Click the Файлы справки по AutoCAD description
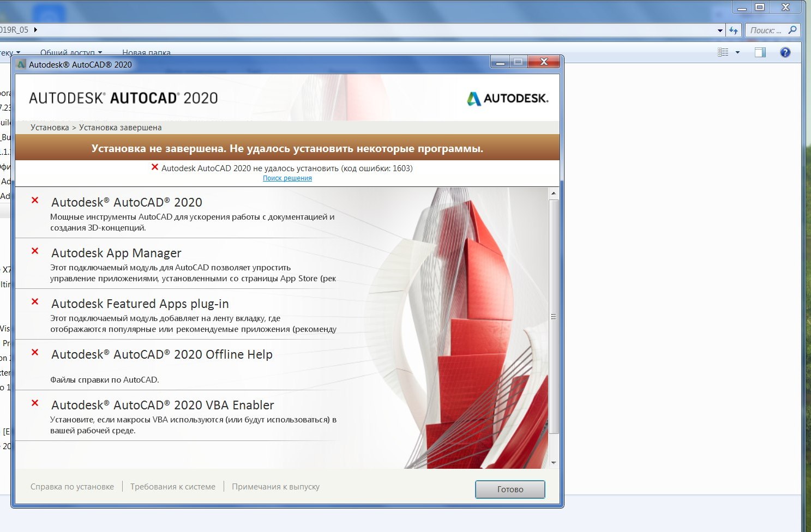 pos(105,380)
